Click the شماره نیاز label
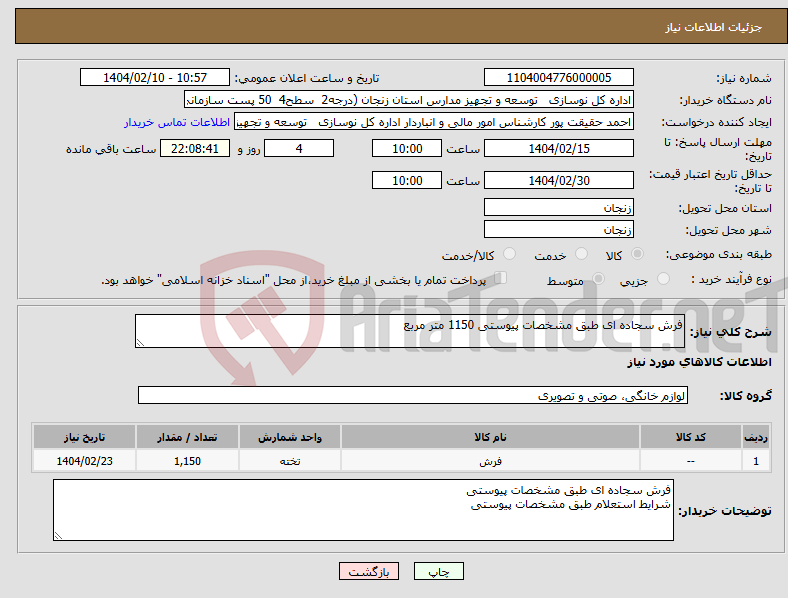 click(x=744, y=78)
